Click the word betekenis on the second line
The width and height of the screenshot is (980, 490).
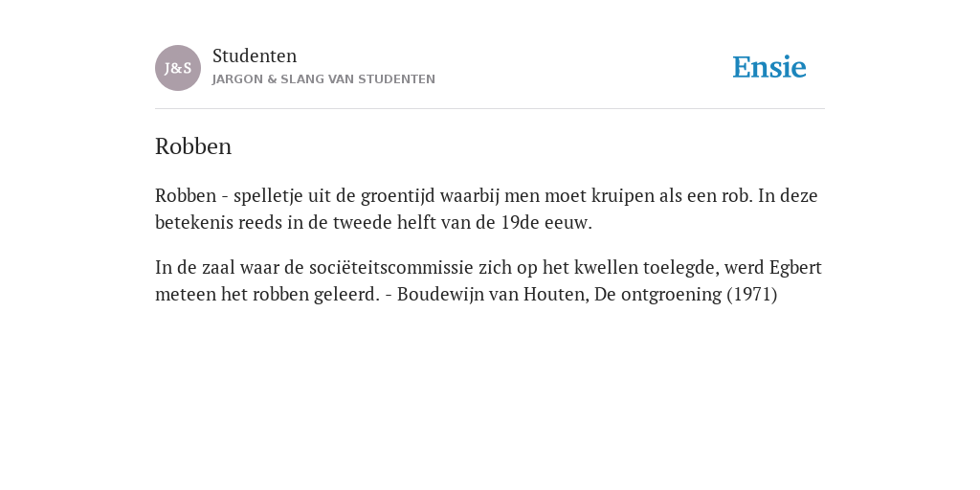193,222
